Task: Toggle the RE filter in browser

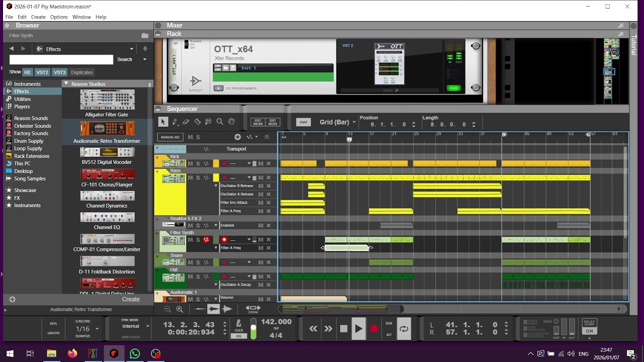Action: click(28, 72)
